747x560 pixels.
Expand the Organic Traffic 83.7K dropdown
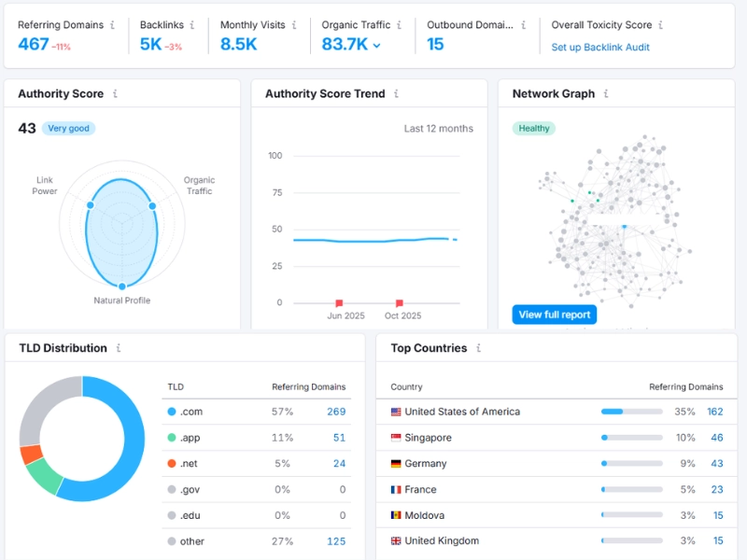(x=376, y=45)
